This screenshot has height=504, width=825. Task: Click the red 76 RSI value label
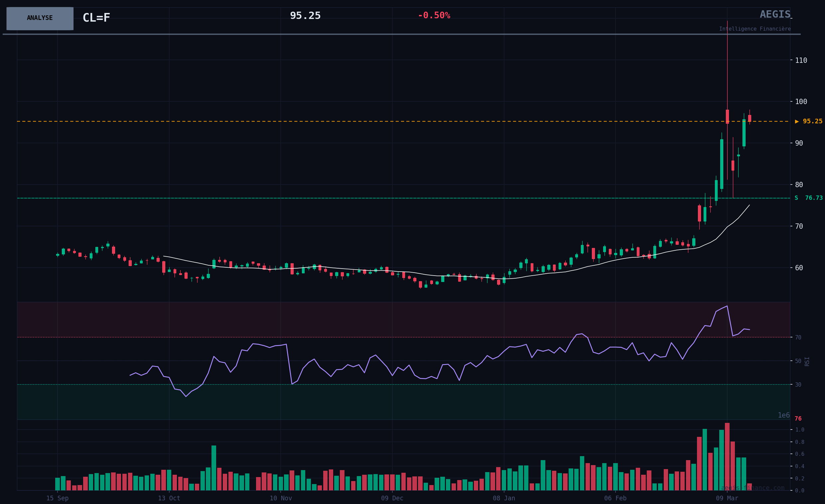coord(798,419)
